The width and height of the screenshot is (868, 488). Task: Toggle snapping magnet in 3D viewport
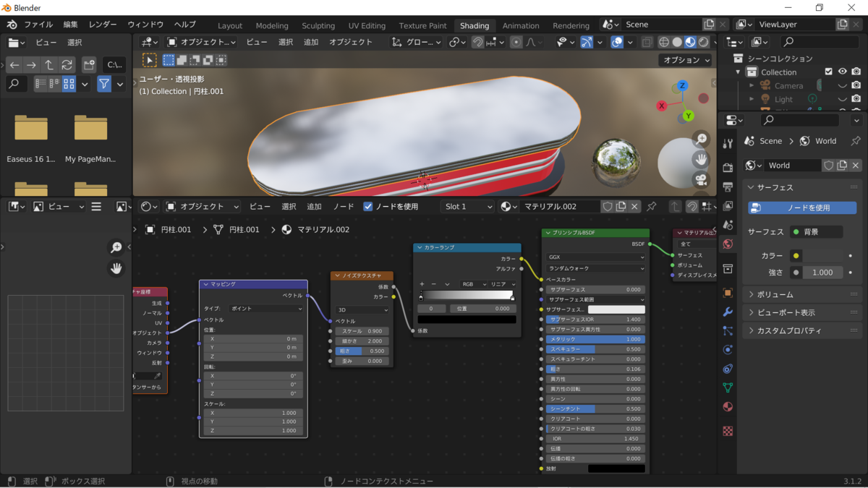click(477, 42)
